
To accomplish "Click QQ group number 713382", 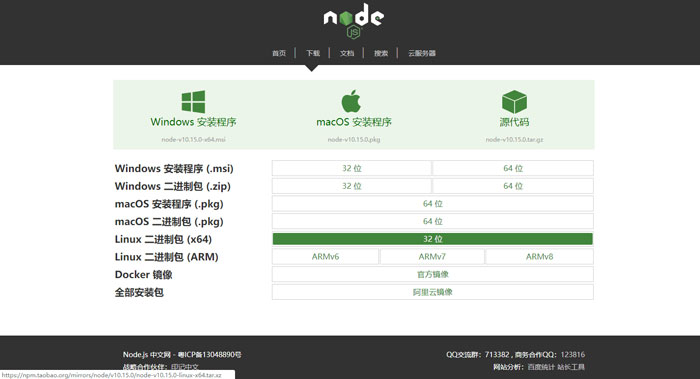I will 497,354.
